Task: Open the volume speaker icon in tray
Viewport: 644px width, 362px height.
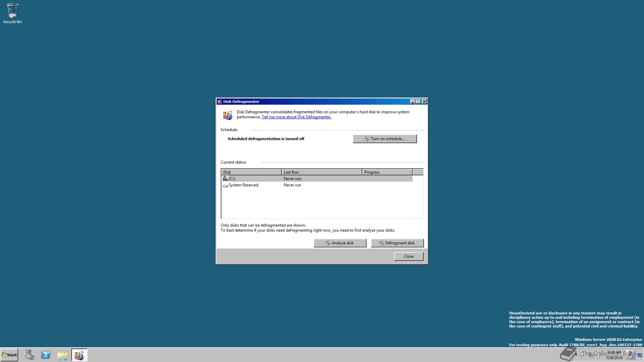Action: [x=599, y=355]
